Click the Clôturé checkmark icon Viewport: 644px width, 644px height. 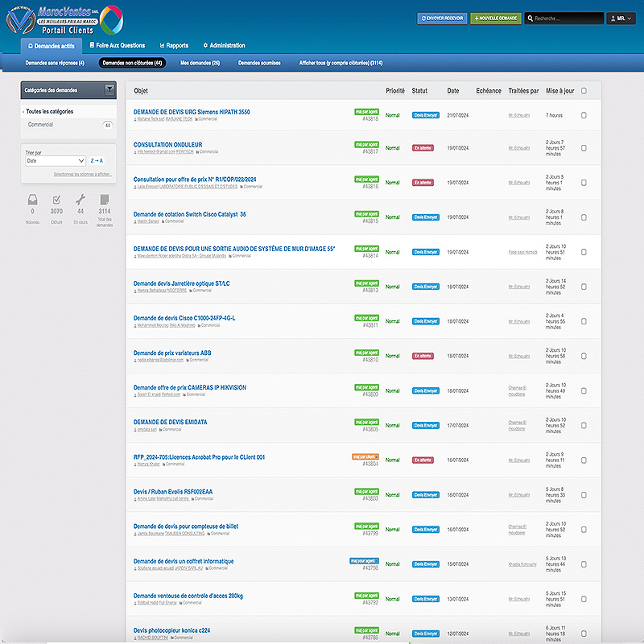tap(56, 201)
